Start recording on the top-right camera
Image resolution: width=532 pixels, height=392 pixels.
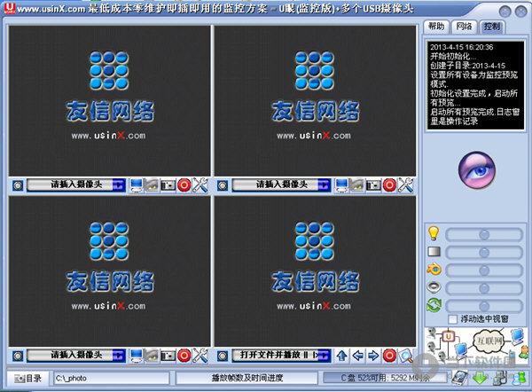[x=389, y=185]
